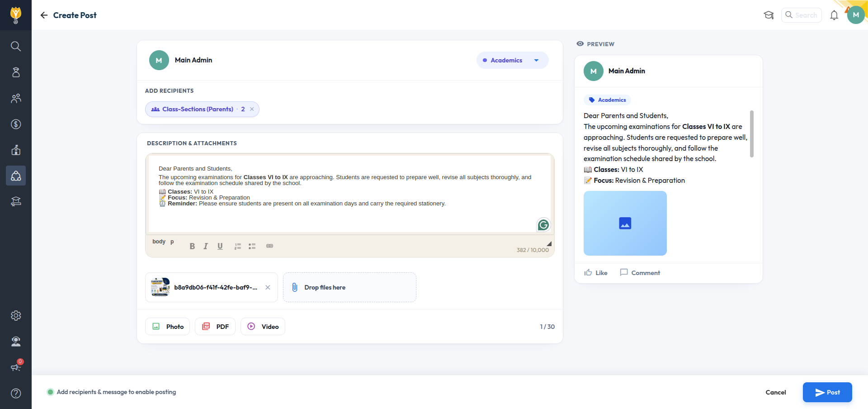Viewport: 868px width, 409px height.
Task: Add a PDF attachment
Action: pyautogui.click(x=215, y=327)
